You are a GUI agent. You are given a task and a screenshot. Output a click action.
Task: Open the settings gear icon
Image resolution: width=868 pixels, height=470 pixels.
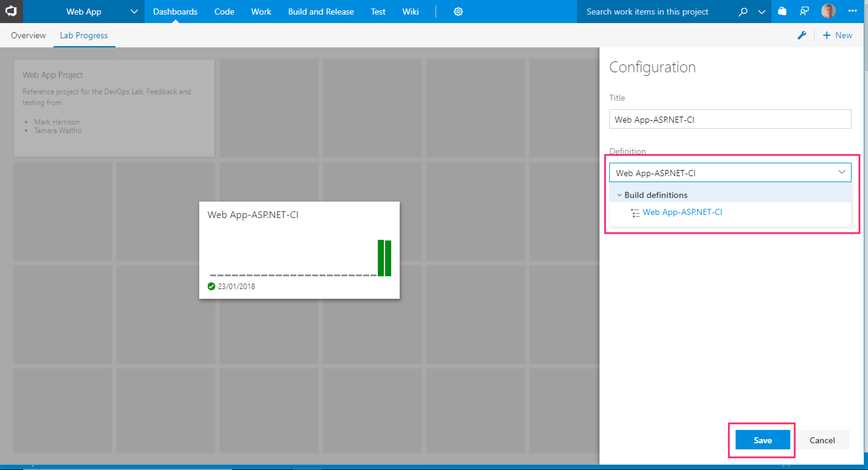(458, 12)
